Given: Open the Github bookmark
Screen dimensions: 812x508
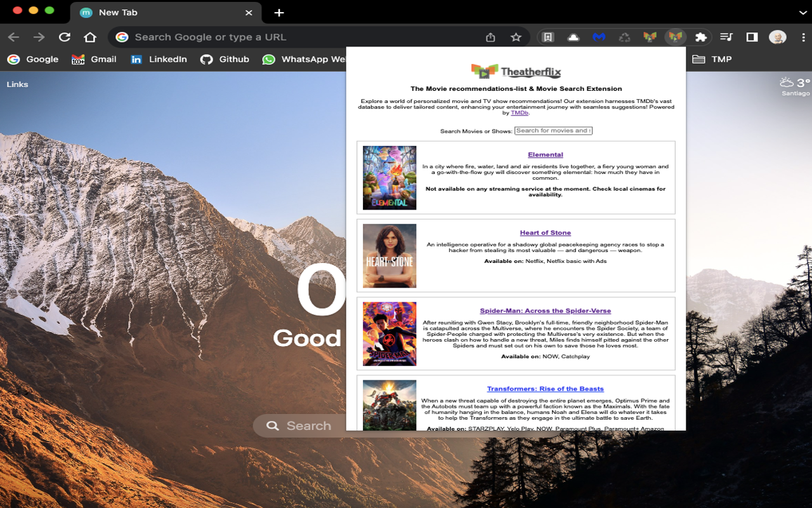Looking at the screenshot, I should pos(225,59).
